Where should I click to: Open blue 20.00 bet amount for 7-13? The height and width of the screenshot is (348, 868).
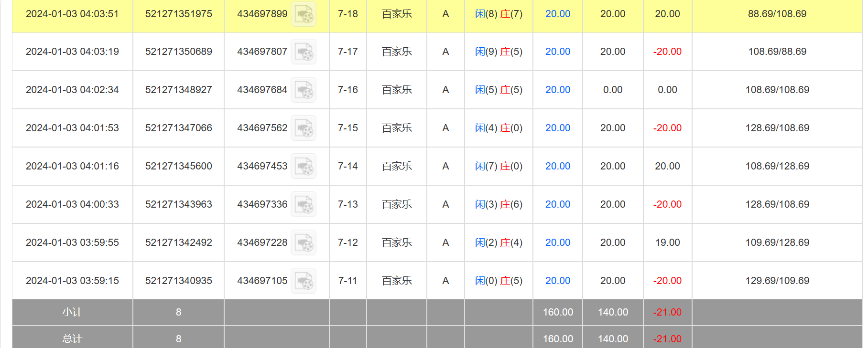558,204
